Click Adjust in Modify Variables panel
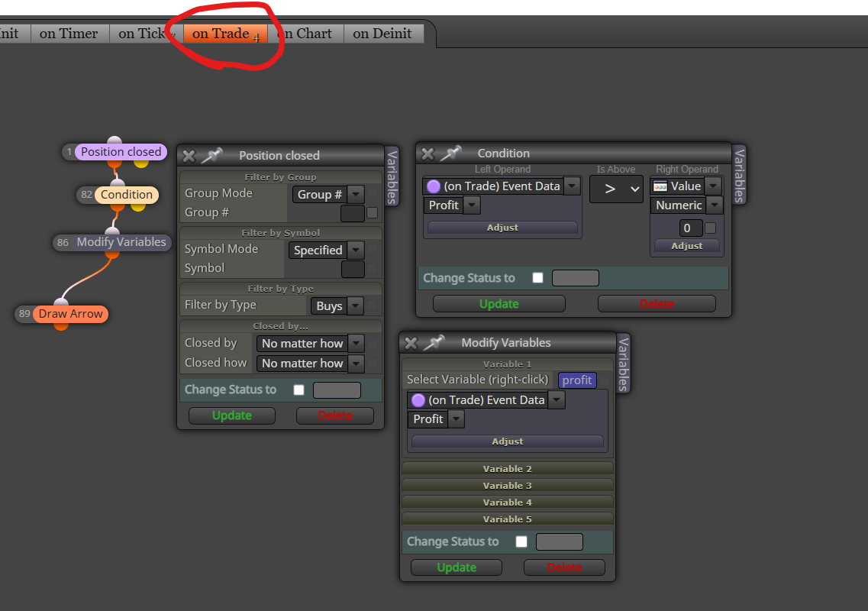868x611 pixels. pos(508,441)
